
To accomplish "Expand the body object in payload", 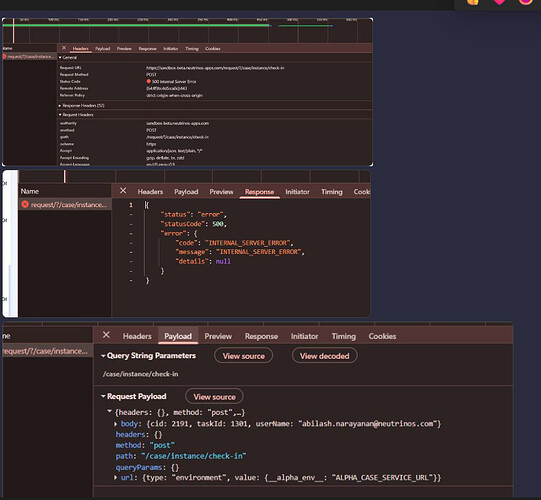I will coord(116,424).
